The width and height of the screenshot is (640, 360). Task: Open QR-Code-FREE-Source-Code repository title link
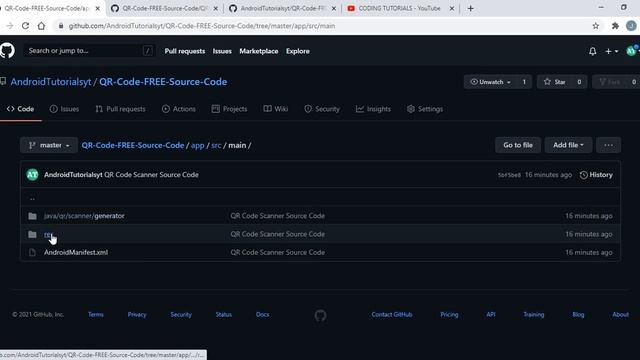point(163,82)
